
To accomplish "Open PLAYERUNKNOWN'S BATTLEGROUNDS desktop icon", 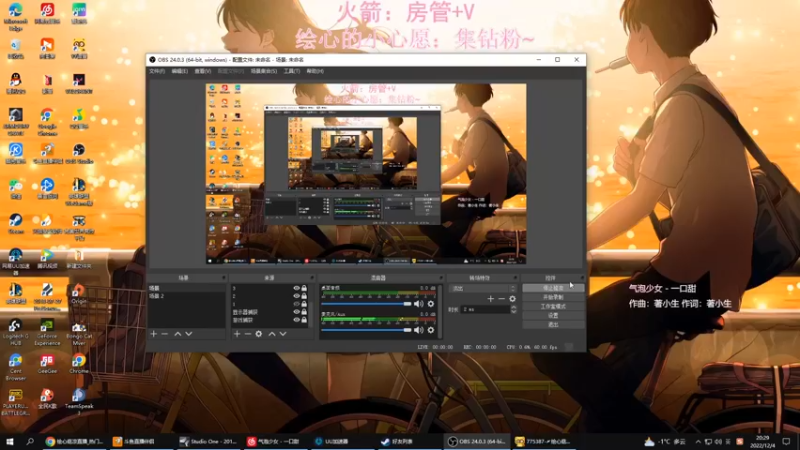I will click(x=15, y=402).
